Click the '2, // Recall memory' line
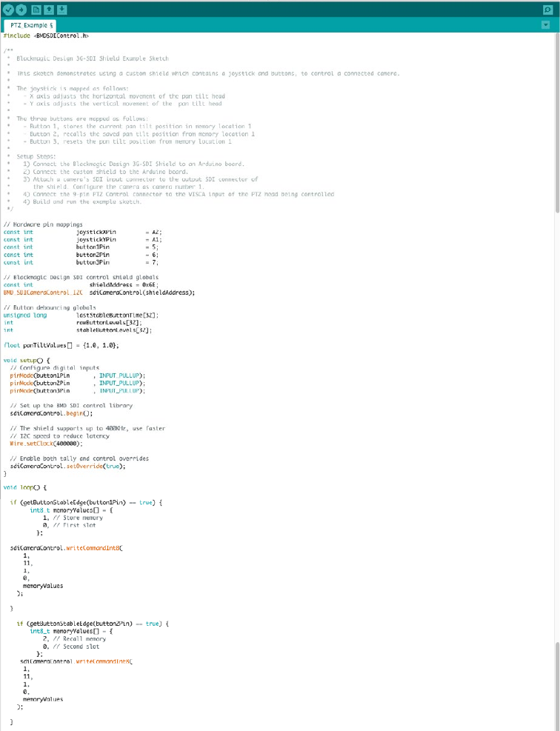The height and width of the screenshot is (731, 560). point(75,639)
